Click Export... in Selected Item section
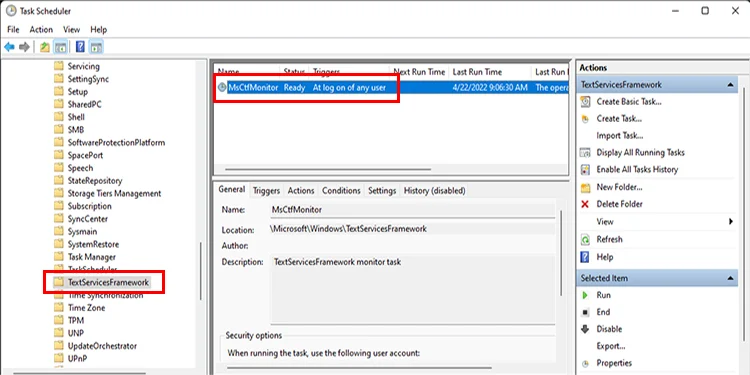This screenshot has width=750, height=375. 611,346
